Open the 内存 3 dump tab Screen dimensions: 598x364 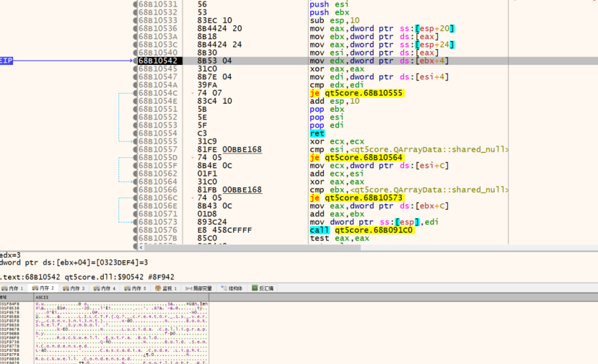[73, 288]
